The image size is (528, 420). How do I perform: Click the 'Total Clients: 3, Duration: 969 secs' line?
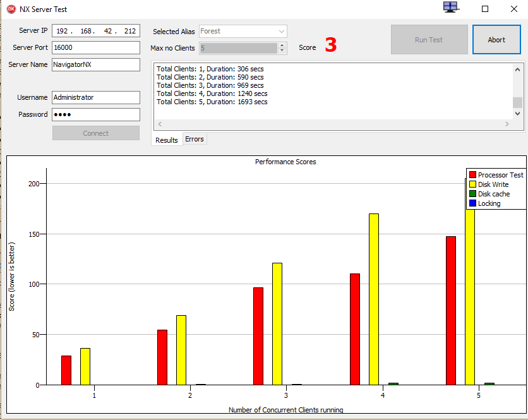(x=210, y=85)
